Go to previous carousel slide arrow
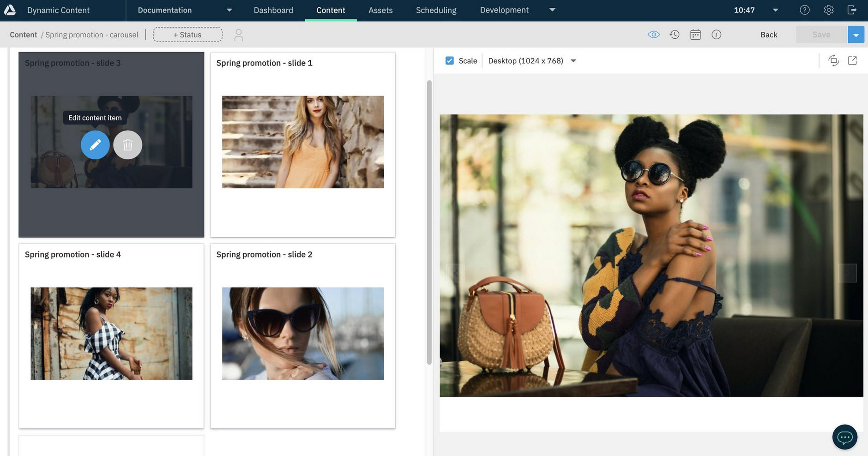 pyautogui.click(x=456, y=273)
